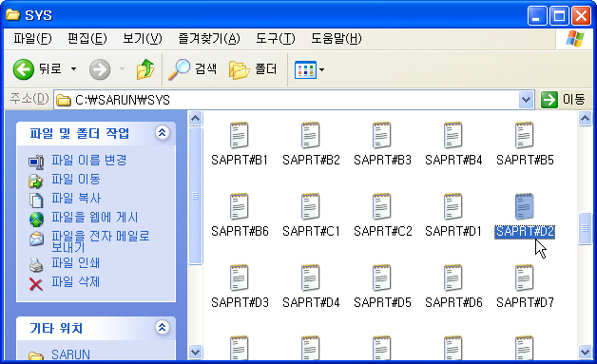Open the 보기(V) menu

tap(143, 38)
